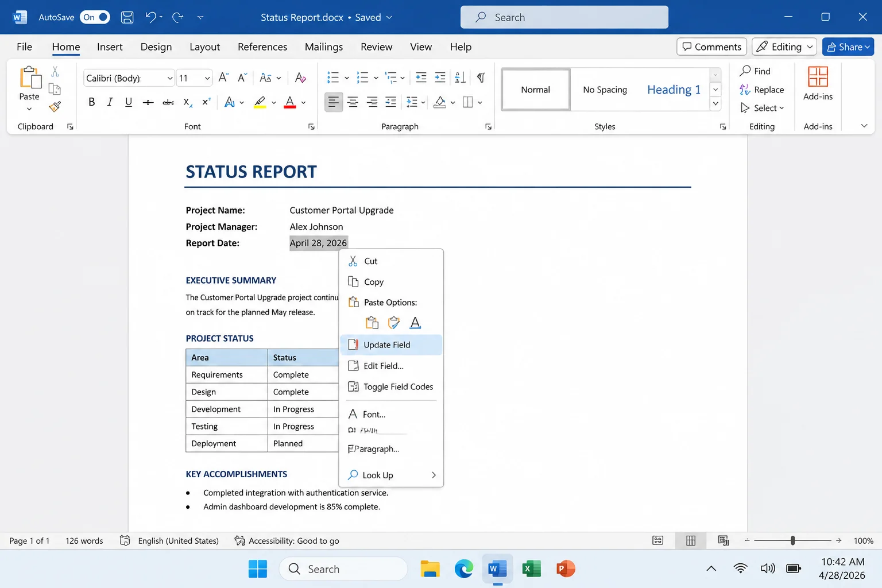Screen dimensions: 882x588
Task: Click the Save icon in title bar
Action: (127, 17)
